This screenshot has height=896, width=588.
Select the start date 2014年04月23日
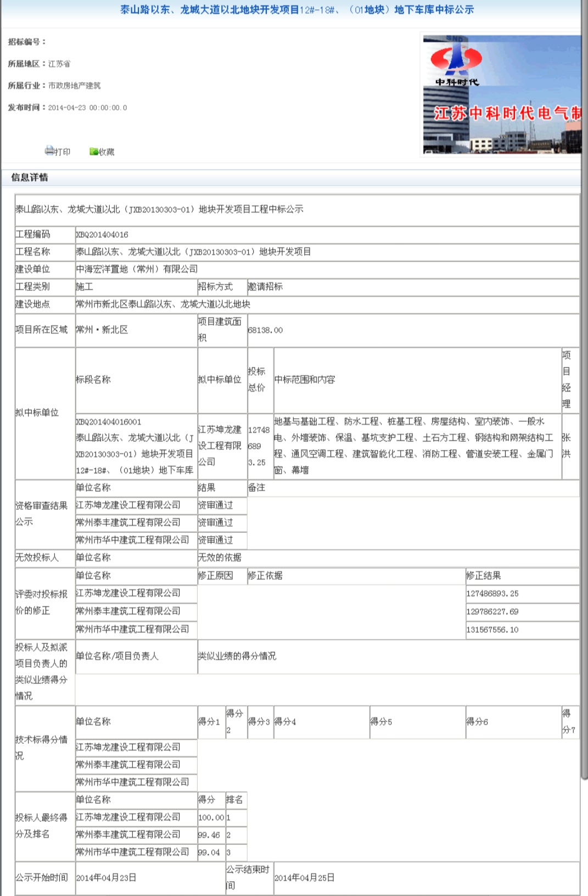tap(106, 878)
